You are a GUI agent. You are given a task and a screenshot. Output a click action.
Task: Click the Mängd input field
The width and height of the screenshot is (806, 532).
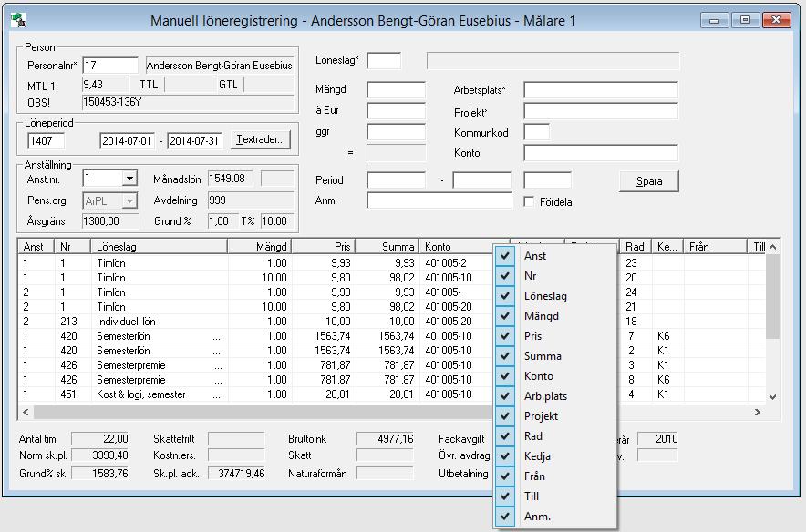click(396, 89)
